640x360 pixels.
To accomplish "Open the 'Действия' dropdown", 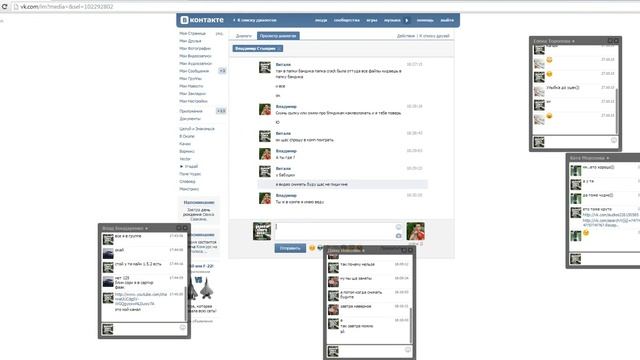I will pyautogui.click(x=406, y=36).
